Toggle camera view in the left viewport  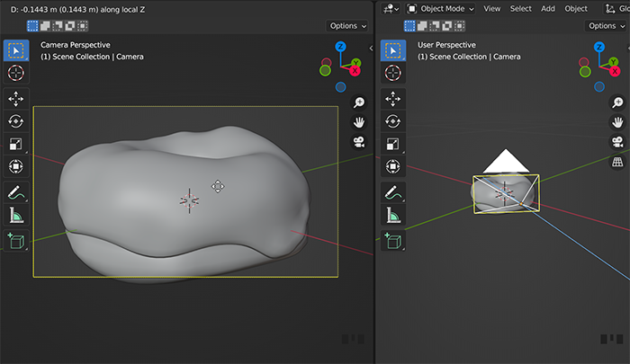pyautogui.click(x=358, y=142)
